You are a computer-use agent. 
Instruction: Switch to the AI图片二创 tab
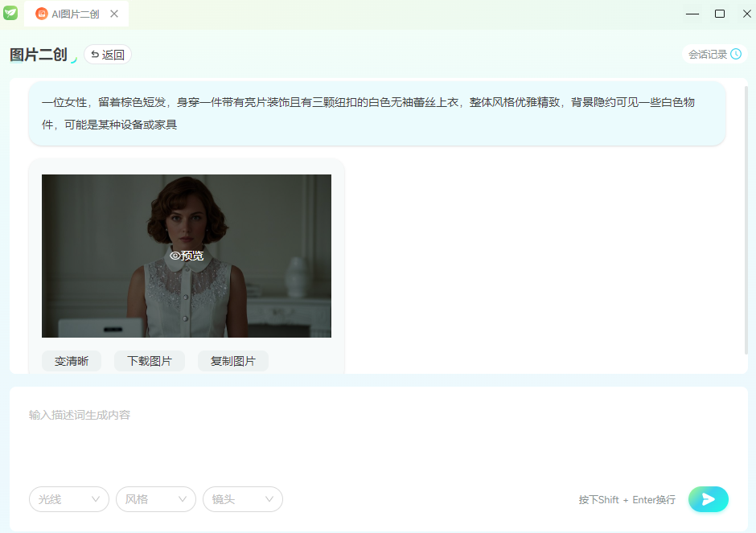point(76,14)
